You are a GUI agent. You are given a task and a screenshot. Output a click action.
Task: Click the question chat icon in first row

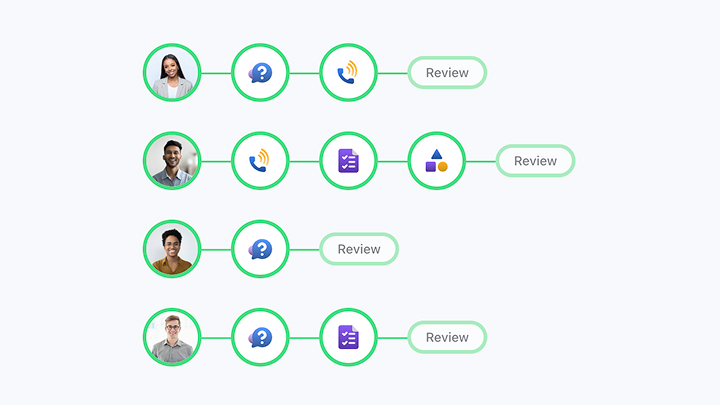click(260, 73)
